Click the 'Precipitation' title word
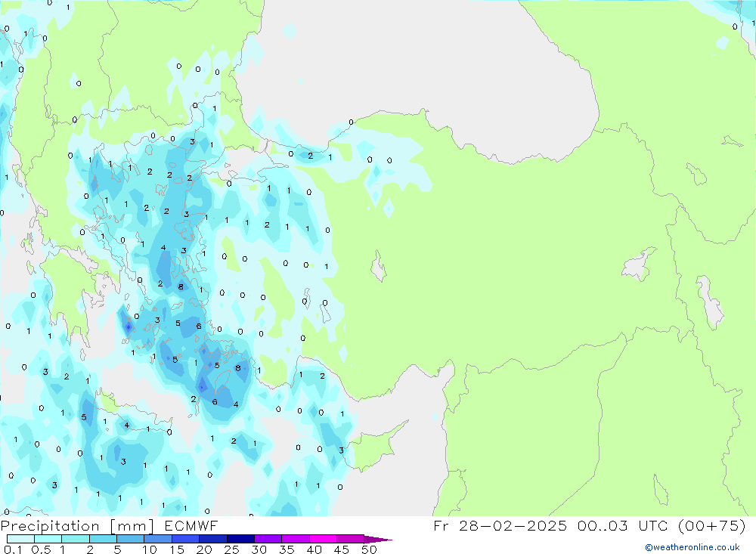756x554 pixels. click(50, 526)
